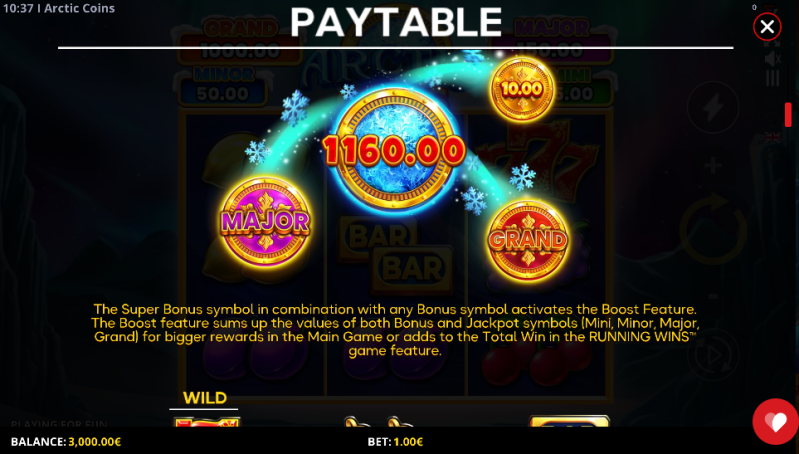Select the purple MAJOR jackpot coin
The height and width of the screenshot is (454, 799).
click(x=265, y=222)
